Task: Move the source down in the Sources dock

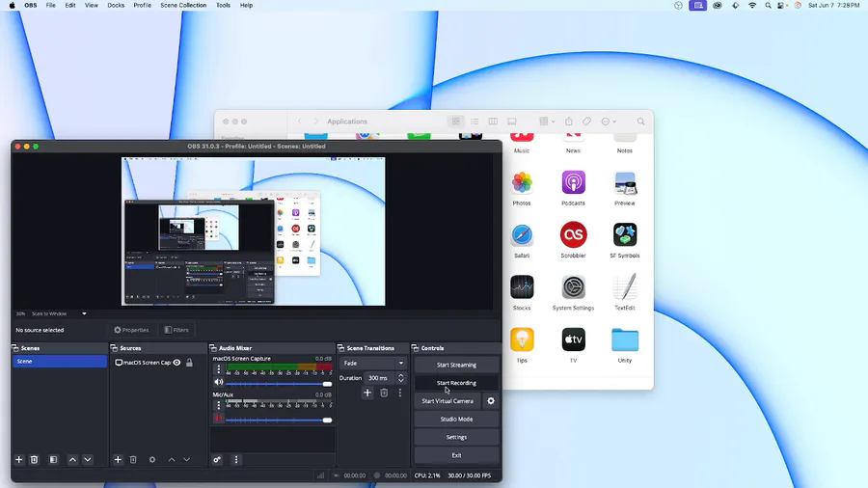Action: [x=186, y=460]
